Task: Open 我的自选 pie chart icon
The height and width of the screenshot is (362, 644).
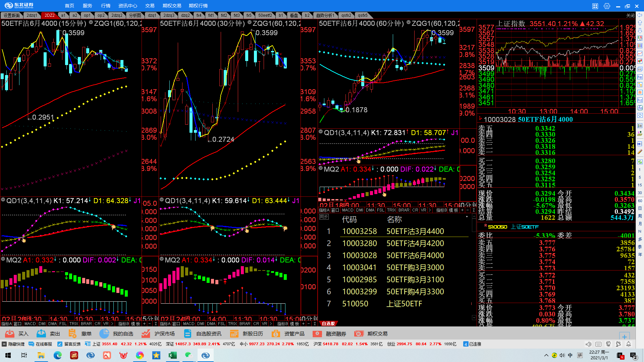Action: pos(104,334)
